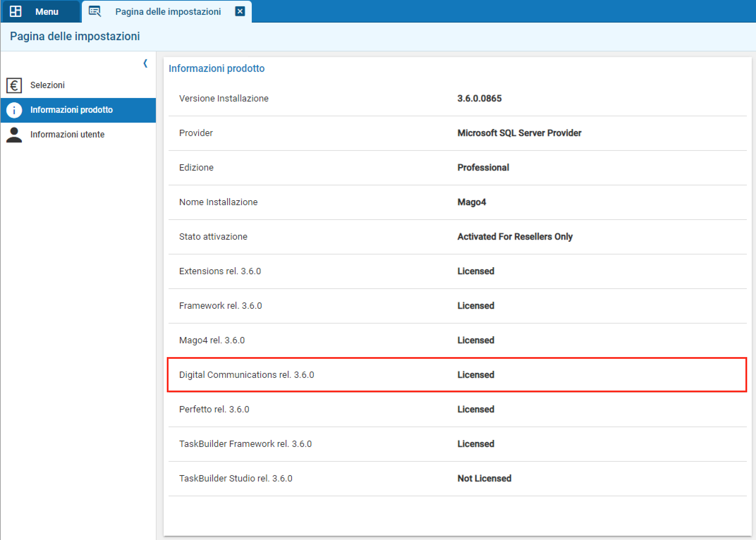Click the page title Pagina delle impostazioni
The height and width of the screenshot is (540, 756).
click(x=75, y=36)
